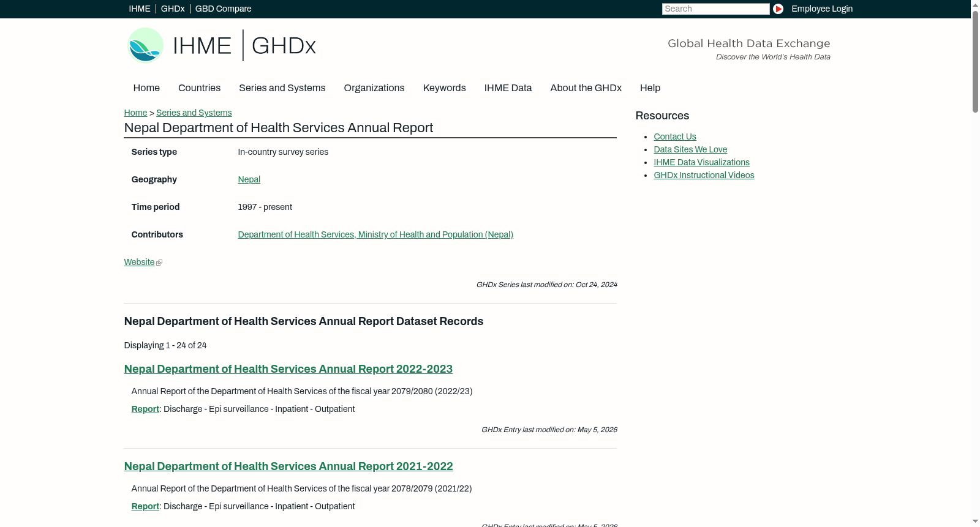Click the page vertical scrollbar thumb
This screenshot has width=980, height=527.
975,61
